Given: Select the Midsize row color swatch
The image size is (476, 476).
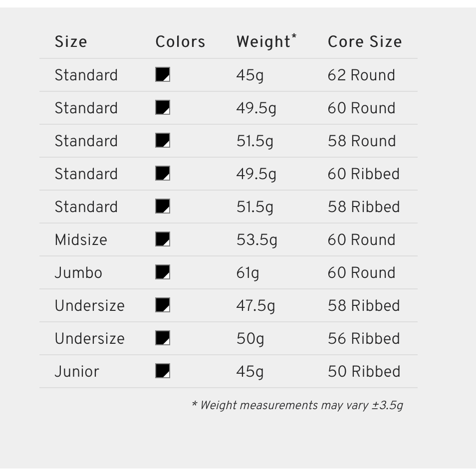Looking at the screenshot, I should (163, 239).
